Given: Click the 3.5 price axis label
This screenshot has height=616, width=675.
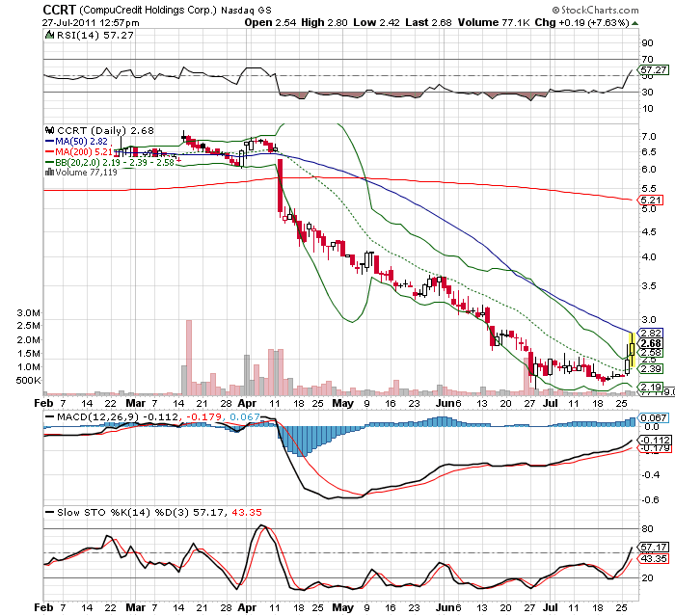Looking at the screenshot, I should pyautogui.click(x=648, y=286).
